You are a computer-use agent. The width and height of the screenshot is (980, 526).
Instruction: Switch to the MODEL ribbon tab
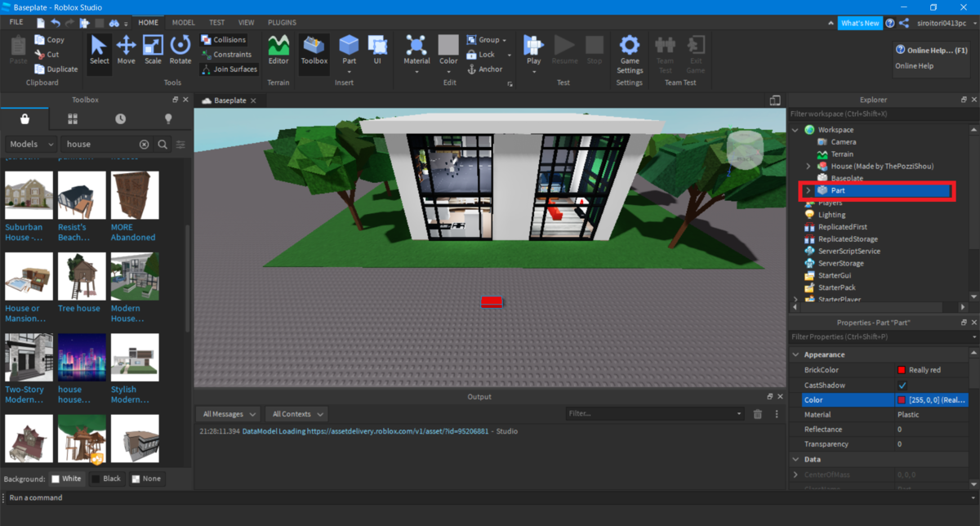(x=183, y=22)
